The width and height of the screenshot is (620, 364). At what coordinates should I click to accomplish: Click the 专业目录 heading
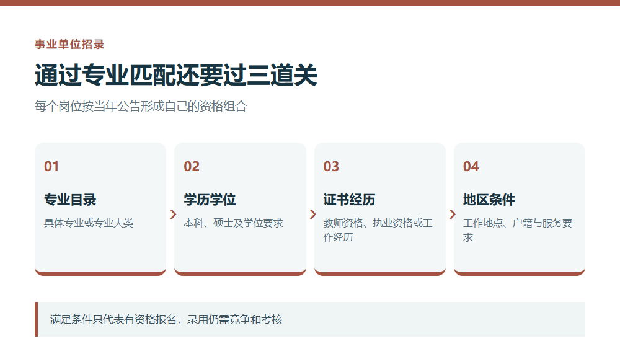pyautogui.click(x=70, y=200)
